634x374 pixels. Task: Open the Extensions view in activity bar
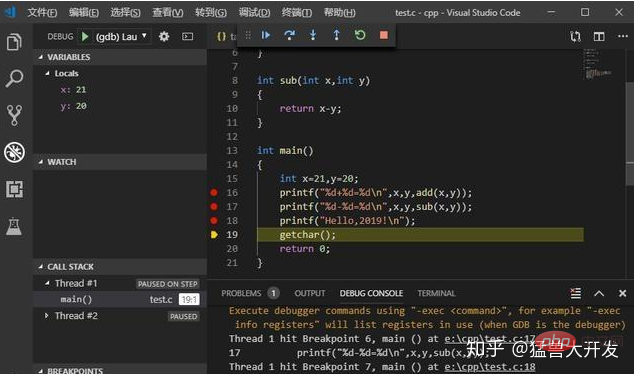click(14, 189)
